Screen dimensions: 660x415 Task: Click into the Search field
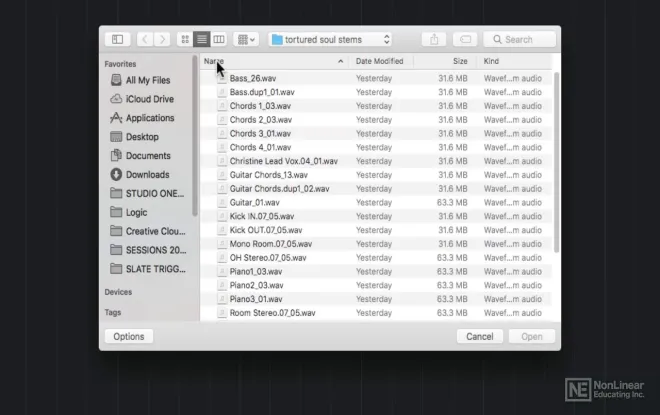519,40
